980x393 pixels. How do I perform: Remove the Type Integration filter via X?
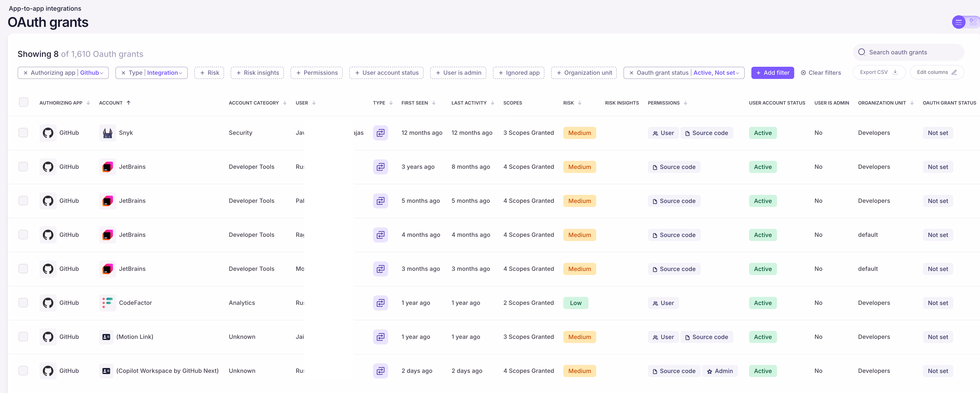tap(123, 73)
